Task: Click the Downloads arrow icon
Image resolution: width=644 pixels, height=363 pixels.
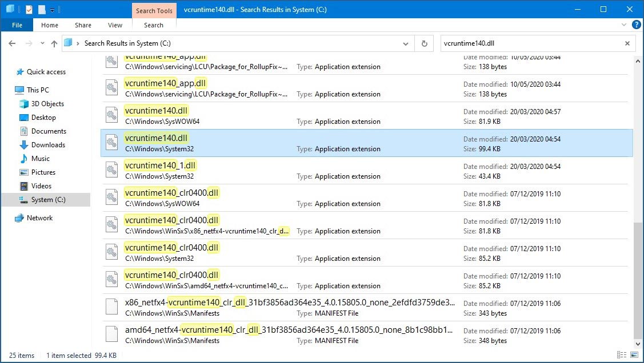Action: point(24,145)
